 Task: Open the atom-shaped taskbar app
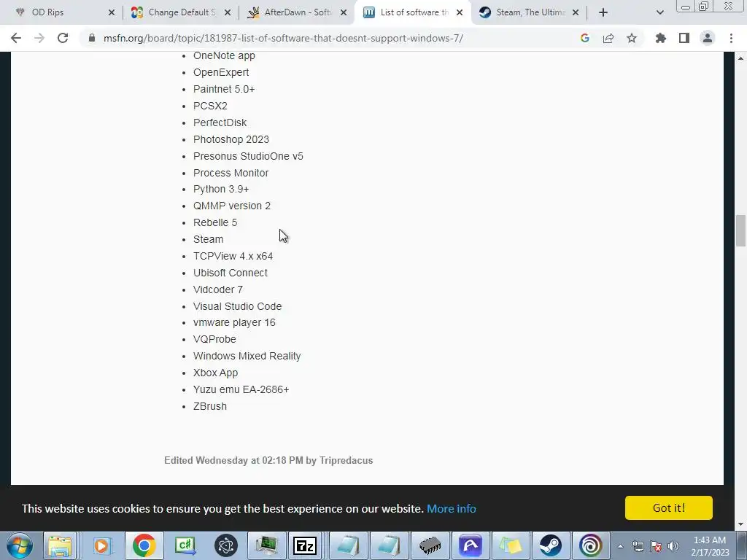(226, 545)
